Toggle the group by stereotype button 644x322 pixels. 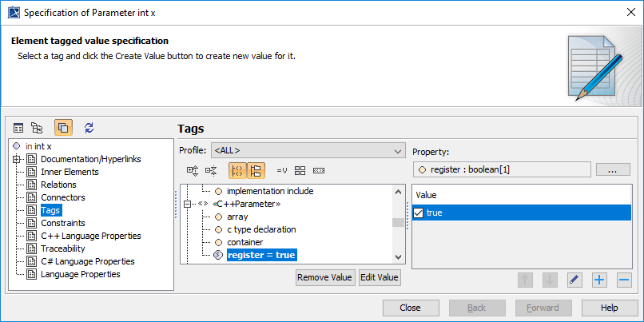click(237, 170)
